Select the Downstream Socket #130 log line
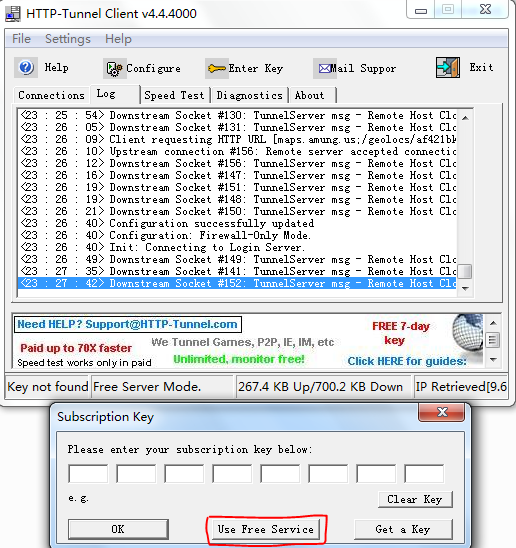This screenshot has width=516, height=548. coord(237,115)
